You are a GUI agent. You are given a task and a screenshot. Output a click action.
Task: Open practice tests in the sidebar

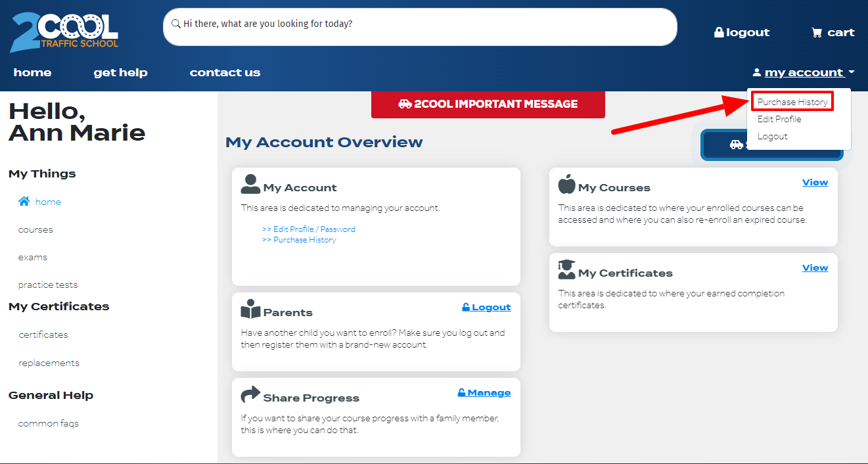[48, 285]
